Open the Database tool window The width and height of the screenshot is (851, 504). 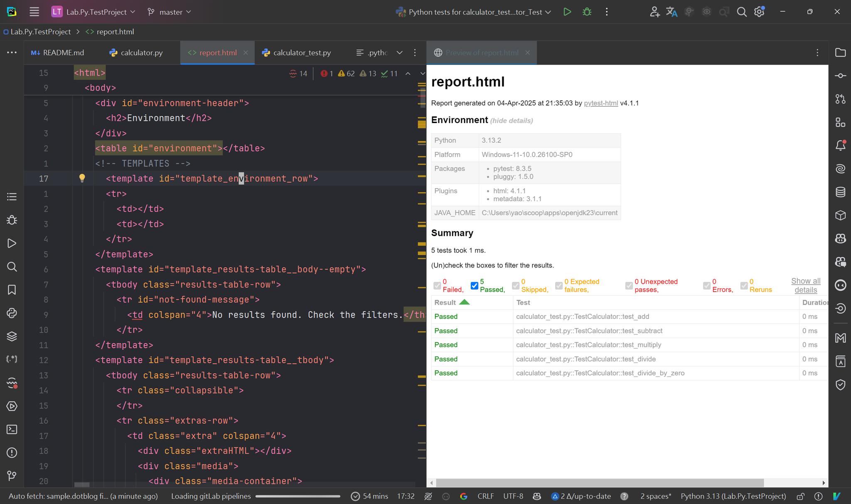(840, 192)
